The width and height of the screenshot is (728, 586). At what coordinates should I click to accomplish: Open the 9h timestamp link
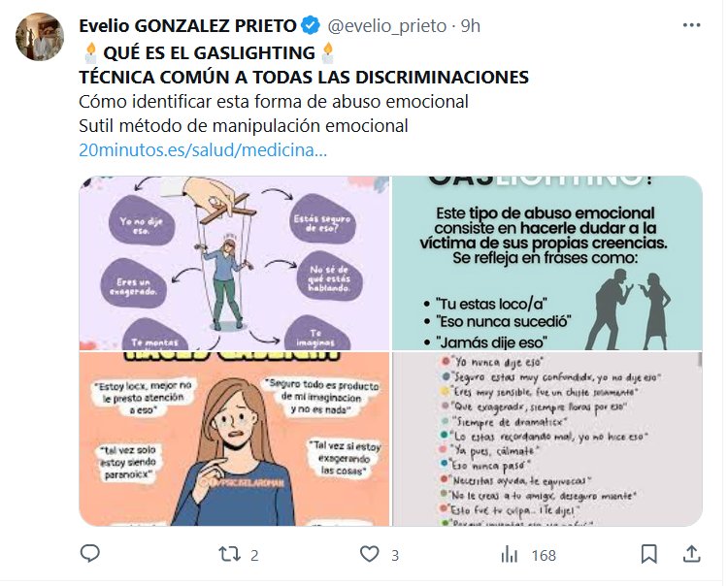pyautogui.click(x=471, y=26)
